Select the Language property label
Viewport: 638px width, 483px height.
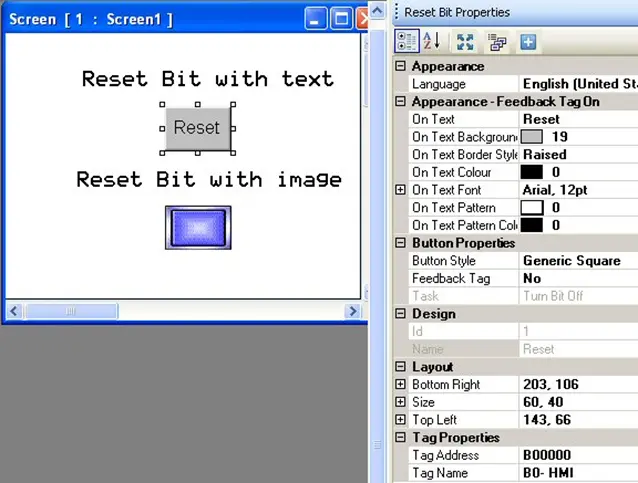tap(439, 84)
